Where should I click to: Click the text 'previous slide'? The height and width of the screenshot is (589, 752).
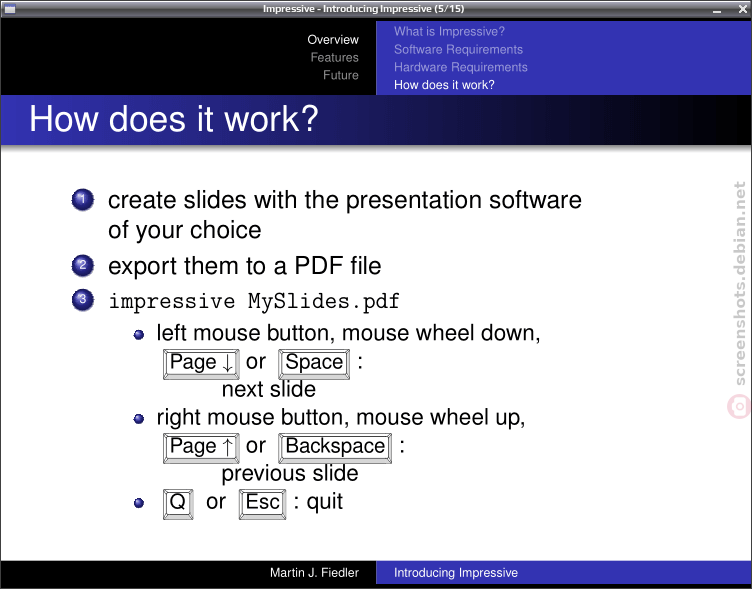[290, 473]
